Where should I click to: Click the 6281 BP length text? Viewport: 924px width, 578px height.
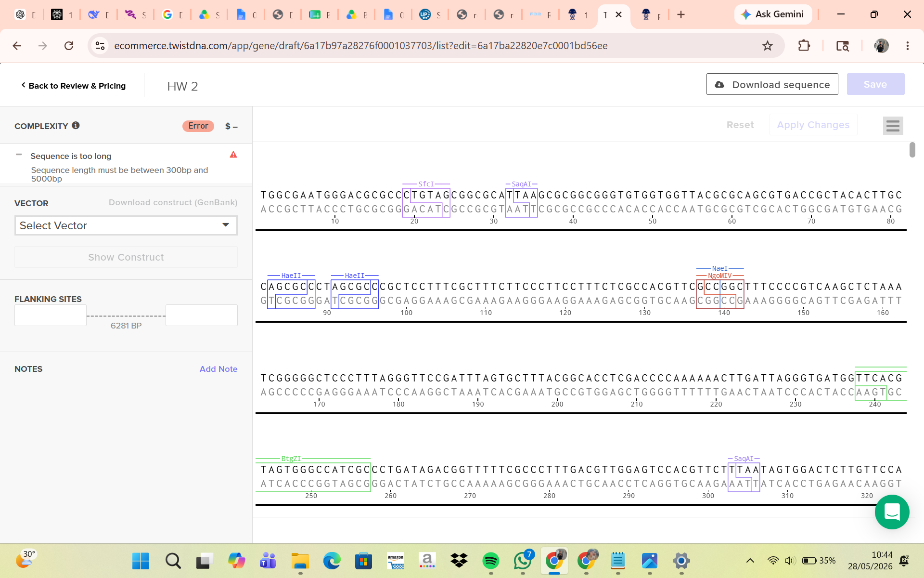pos(126,326)
